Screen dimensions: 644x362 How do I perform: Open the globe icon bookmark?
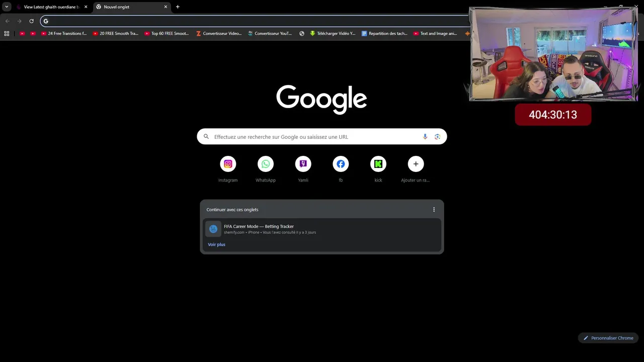(302, 34)
